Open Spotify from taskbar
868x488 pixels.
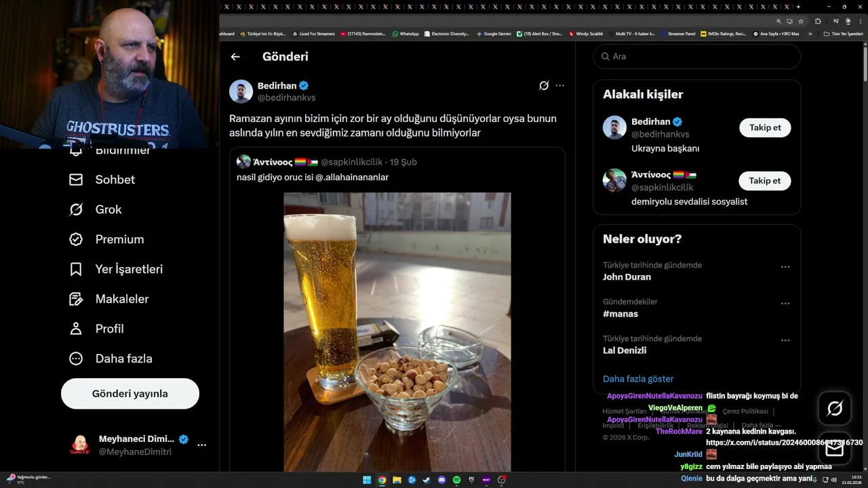pyautogui.click(x=456, y=480)
